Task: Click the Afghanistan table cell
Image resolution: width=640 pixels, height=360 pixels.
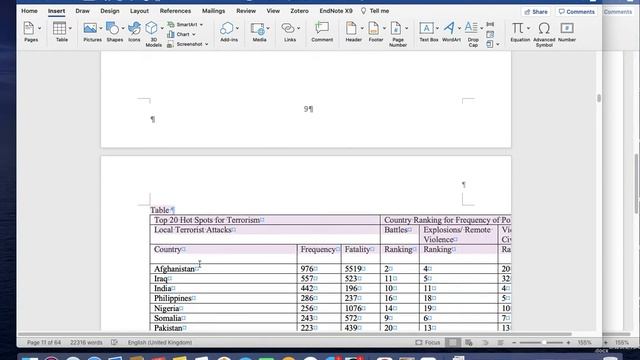Action: [x=224, y=269]
